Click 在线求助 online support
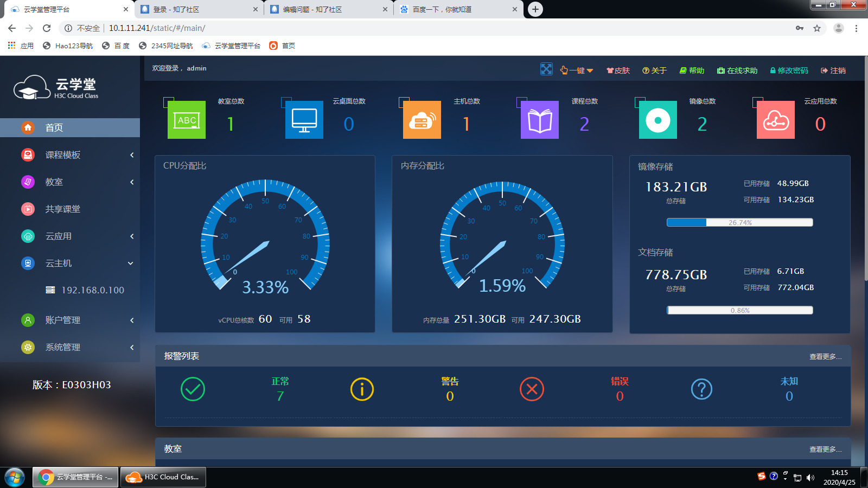 click(737, 70)
